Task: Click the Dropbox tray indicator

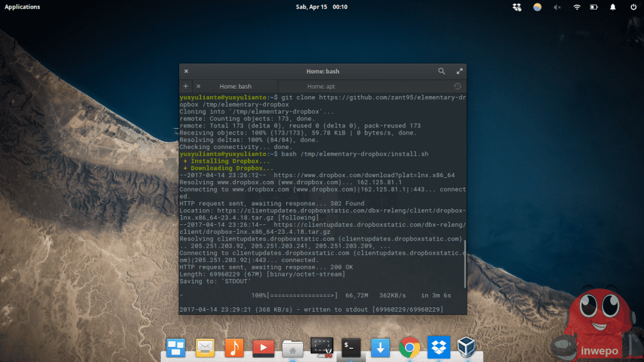Action: click(x=517, y=7)
